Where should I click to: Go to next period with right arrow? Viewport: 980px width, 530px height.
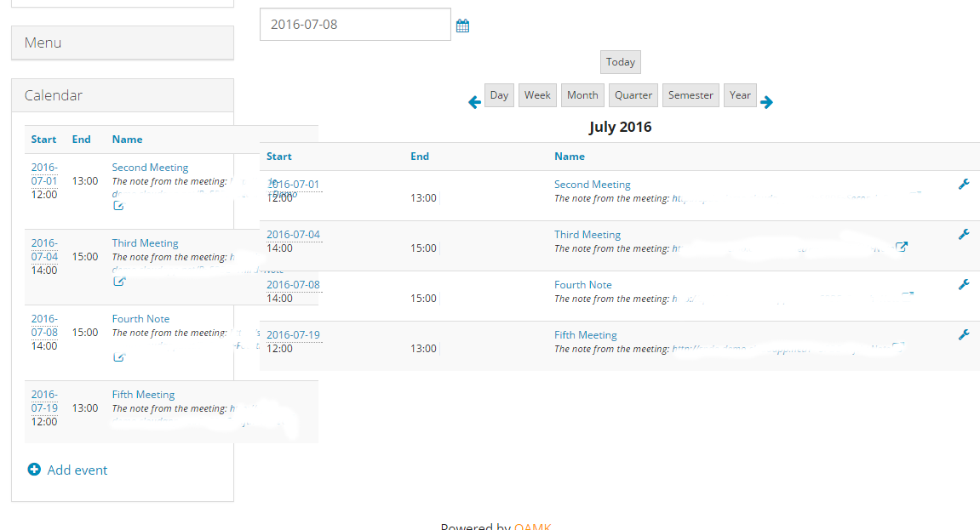[x=767, y=102]
